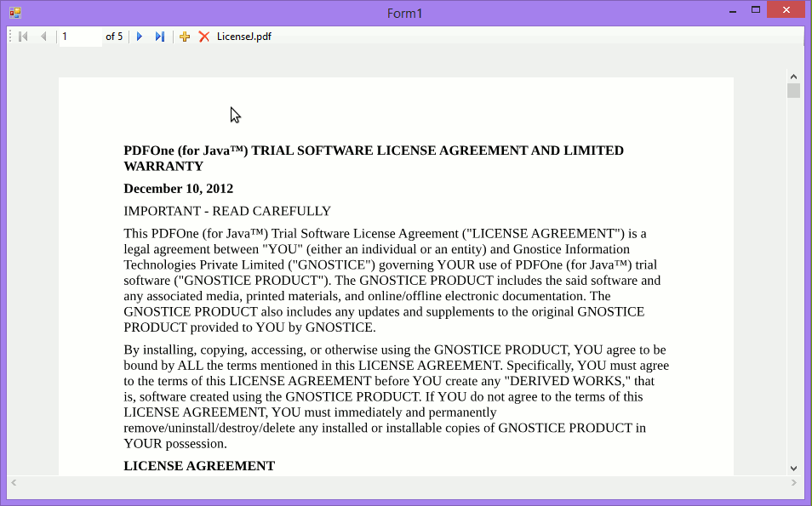This screenshot has height=506, width=812.
Task: Click the yellow plus icon in the toolbar
Action: 185,36
